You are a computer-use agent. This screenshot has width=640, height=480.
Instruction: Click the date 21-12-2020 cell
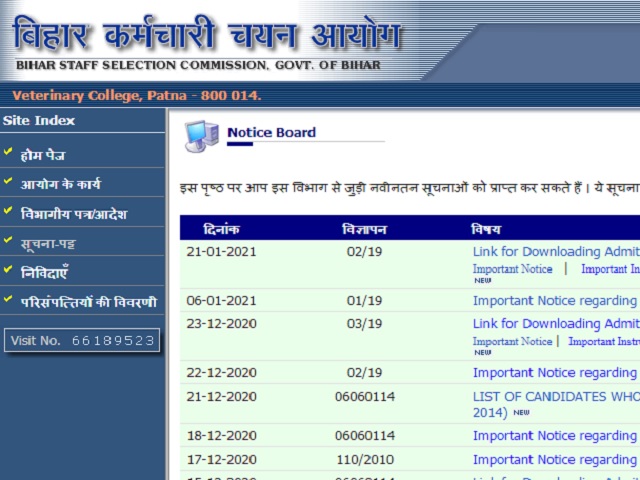pos(221,397)
